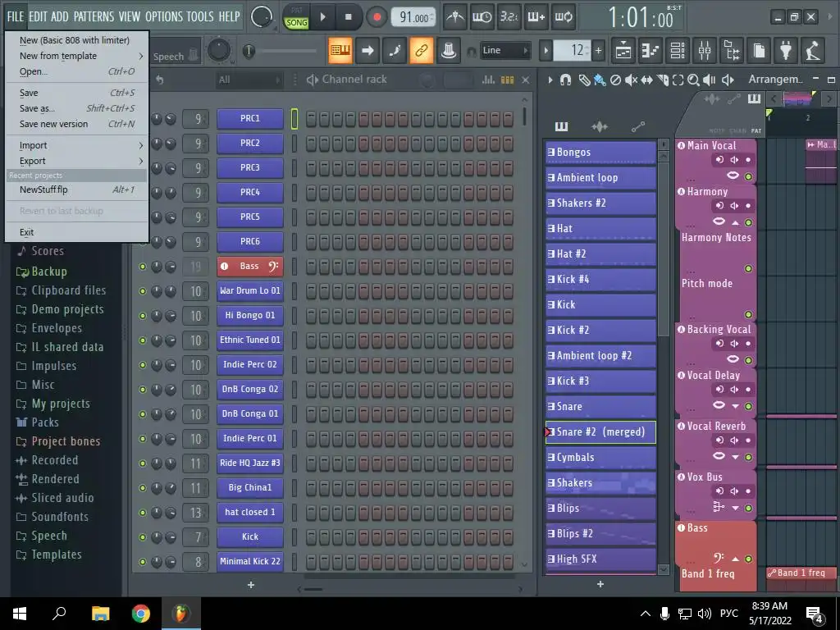Collapse the Harmony track group arrow
The height and width of the screenshot is (630, 840).
tap(735, 222)
